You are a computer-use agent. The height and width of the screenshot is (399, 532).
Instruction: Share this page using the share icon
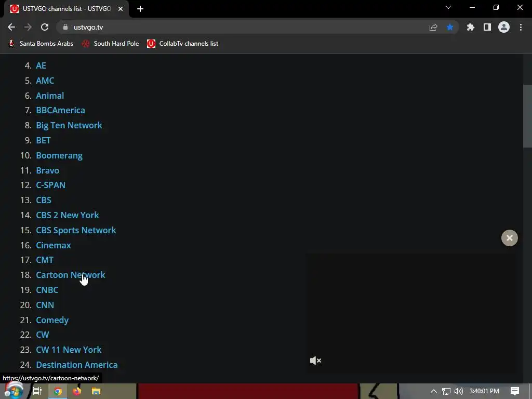[433, 27]
